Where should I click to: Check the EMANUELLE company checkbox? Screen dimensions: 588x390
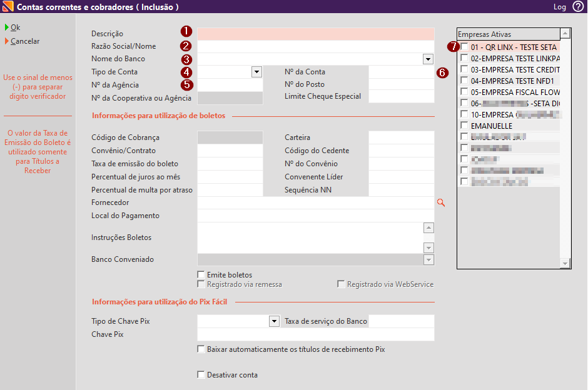(x=464, y=126)
